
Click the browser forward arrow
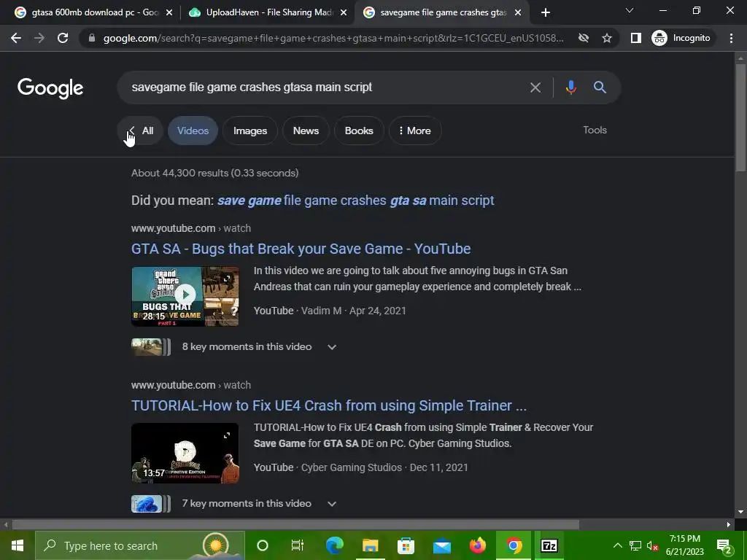point(39,38)
